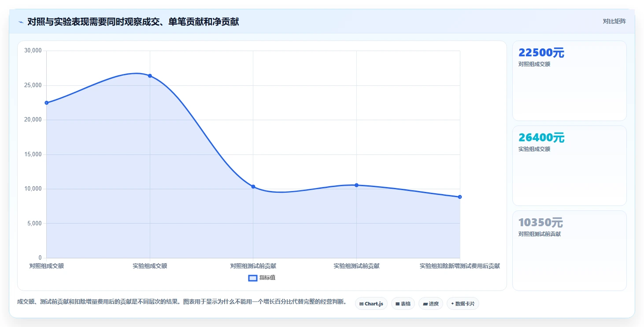Click the 22500元 card value
Viewport: 644px width, 327px height.
541,53
